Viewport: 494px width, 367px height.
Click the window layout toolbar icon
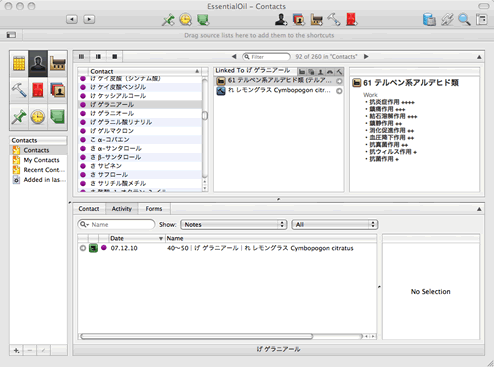pos(482,20)
